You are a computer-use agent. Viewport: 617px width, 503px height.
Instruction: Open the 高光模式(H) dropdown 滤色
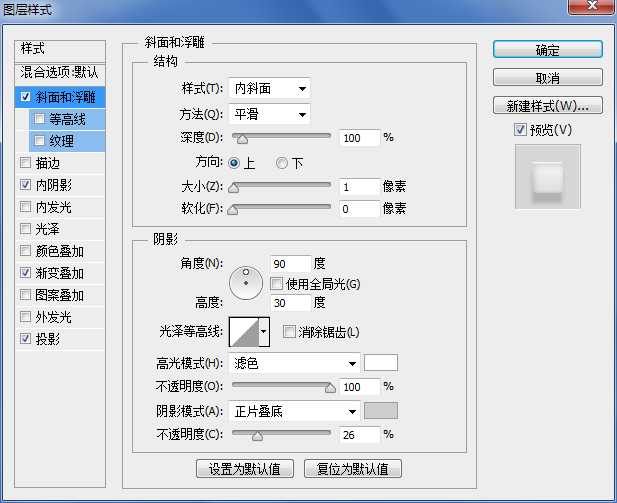[294, 363]
